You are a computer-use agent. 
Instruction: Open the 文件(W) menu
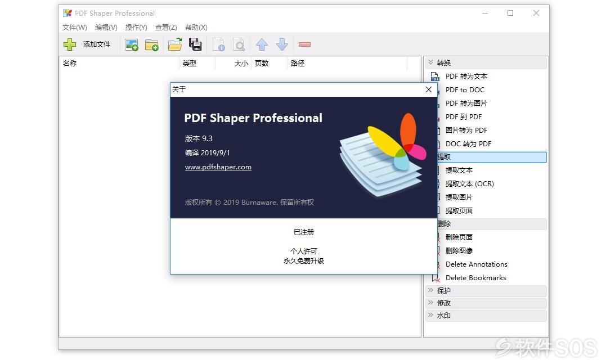pos(75,28)
